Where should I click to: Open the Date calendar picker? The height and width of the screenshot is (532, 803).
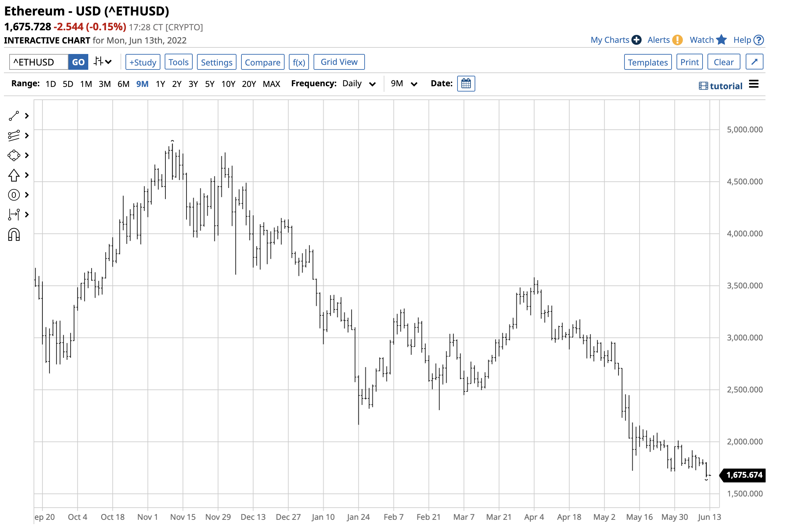point(466,84)
